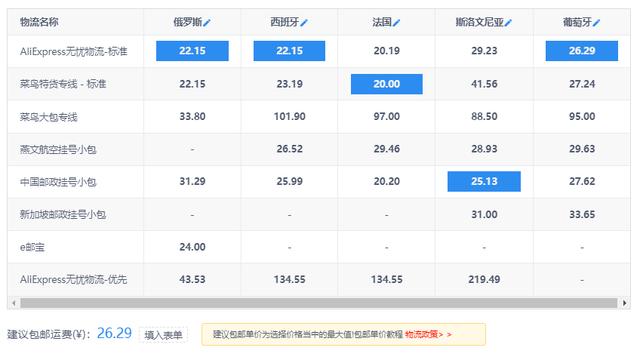
Task: Choose the 33.65 price cell
Action: pyautogui.click(x=582, y=214)
